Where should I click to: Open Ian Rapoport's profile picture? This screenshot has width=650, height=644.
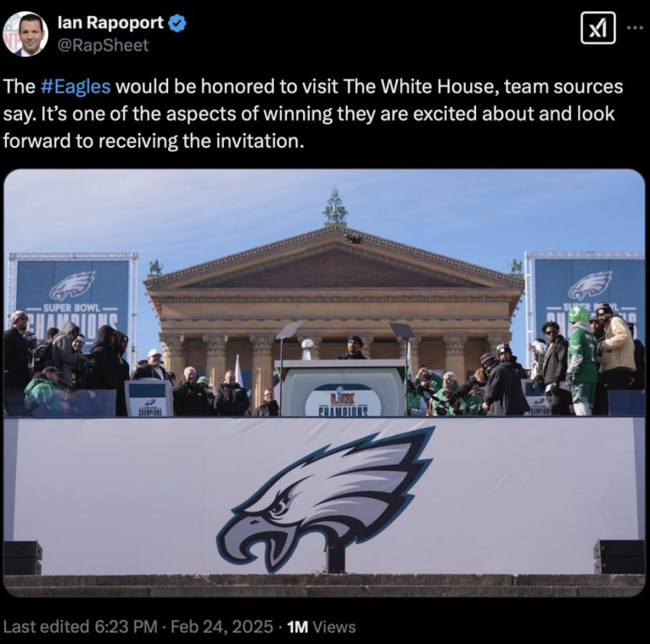click(x=25, y=34)
